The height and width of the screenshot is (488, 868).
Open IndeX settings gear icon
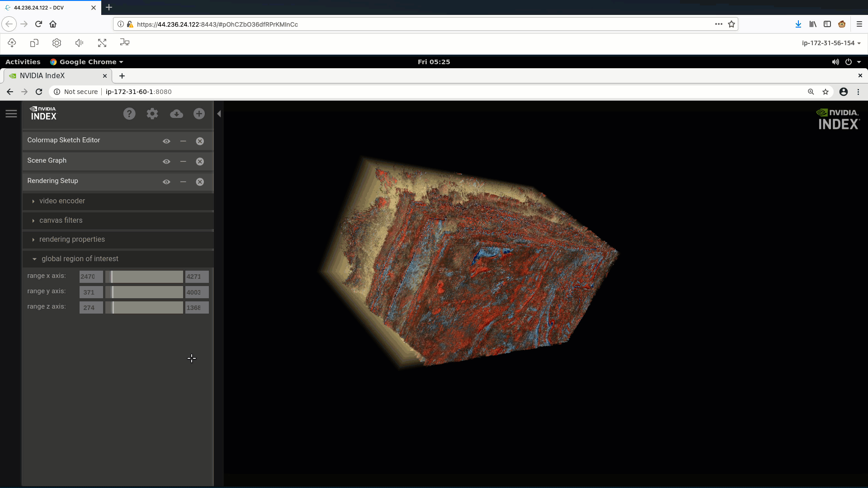(152, 114)
